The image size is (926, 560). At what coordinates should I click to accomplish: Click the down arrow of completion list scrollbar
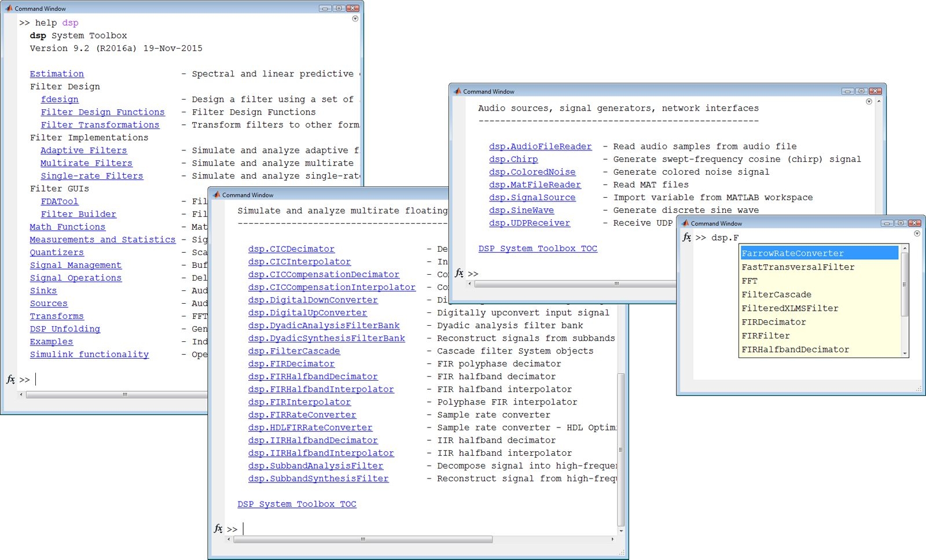coord(904,353)
